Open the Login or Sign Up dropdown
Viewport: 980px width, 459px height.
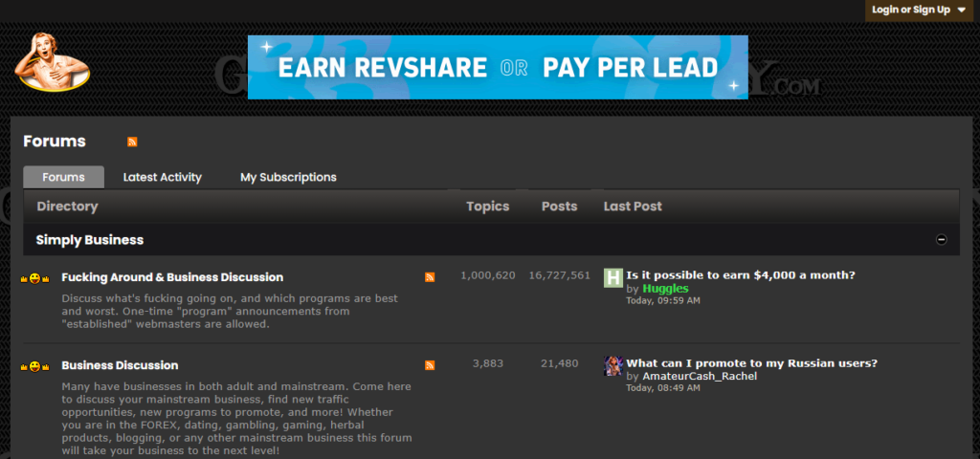pyautogui.click(x=919, y=10)
